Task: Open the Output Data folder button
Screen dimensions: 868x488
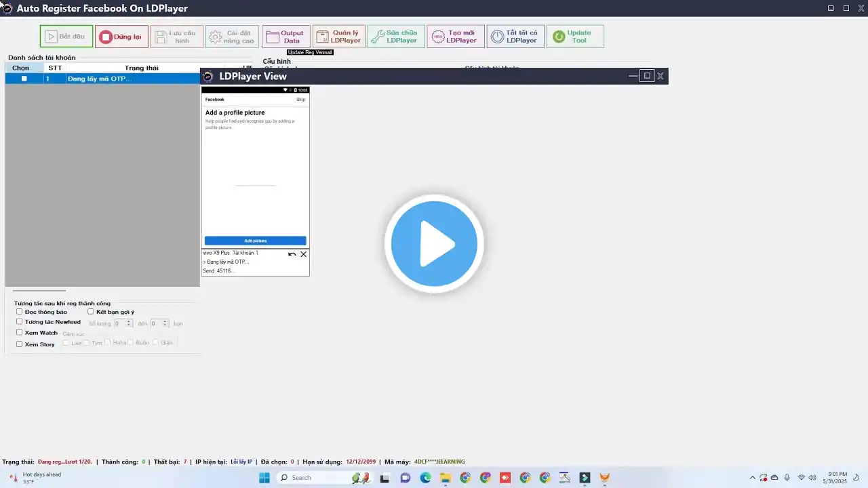Action: [x=286, y=37]
